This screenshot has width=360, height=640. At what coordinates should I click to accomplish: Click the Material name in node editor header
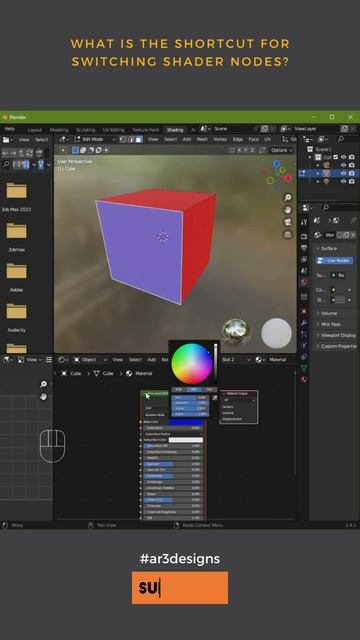(277, 360)
